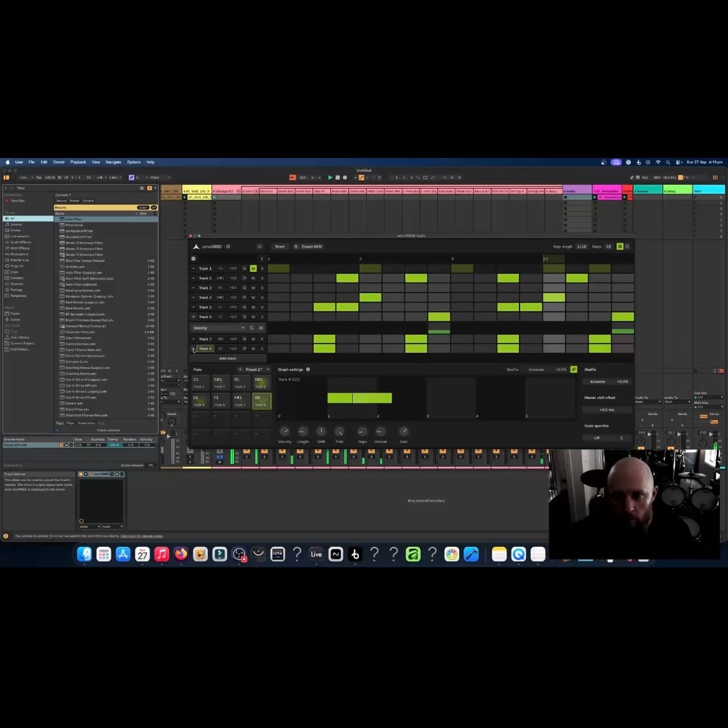
Task: Click the Ableton Live play button
Action: point(330,177)
